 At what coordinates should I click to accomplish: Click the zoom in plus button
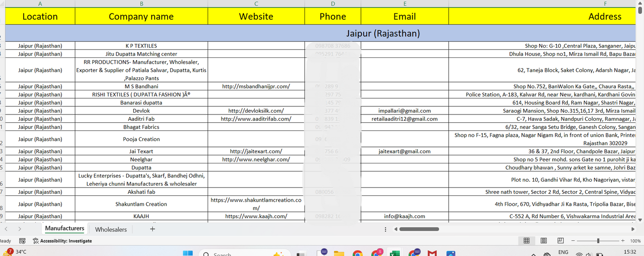coord(623,240)
